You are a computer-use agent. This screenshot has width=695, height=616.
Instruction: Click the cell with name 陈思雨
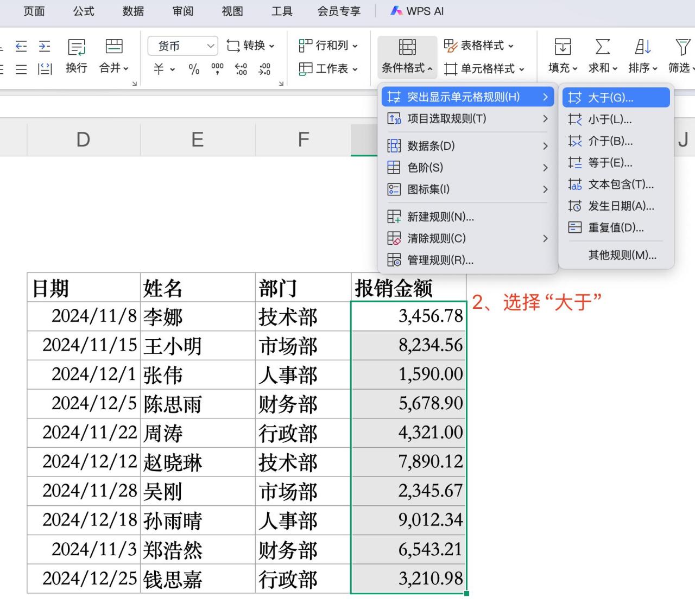pyautogui.click(x=198, y=404)
